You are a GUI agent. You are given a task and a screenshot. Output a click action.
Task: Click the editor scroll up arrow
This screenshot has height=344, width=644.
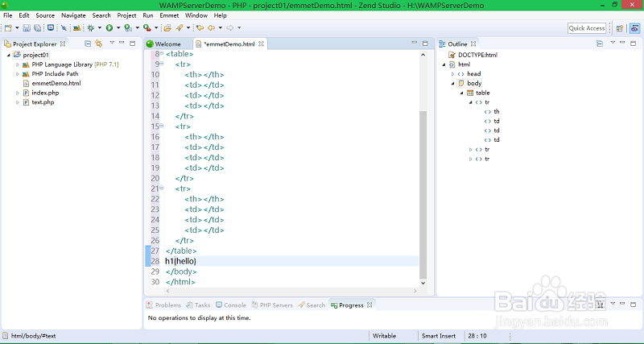423,55
